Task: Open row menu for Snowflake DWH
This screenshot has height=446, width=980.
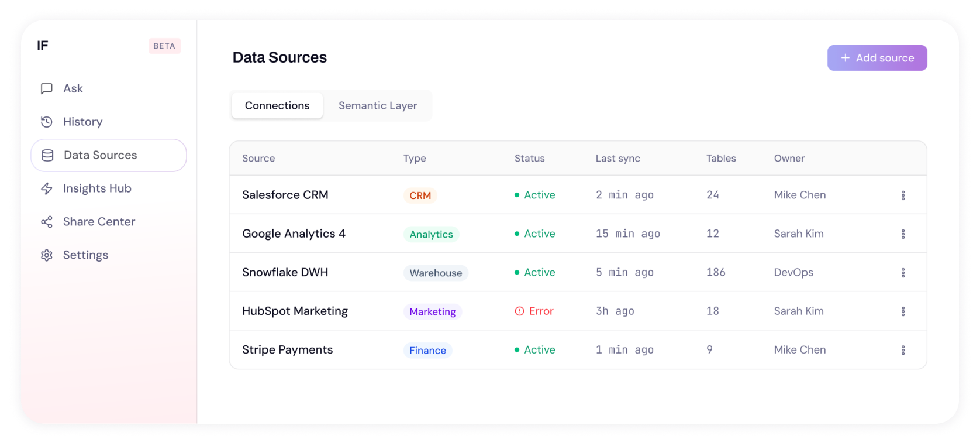Action: (903, 273)
